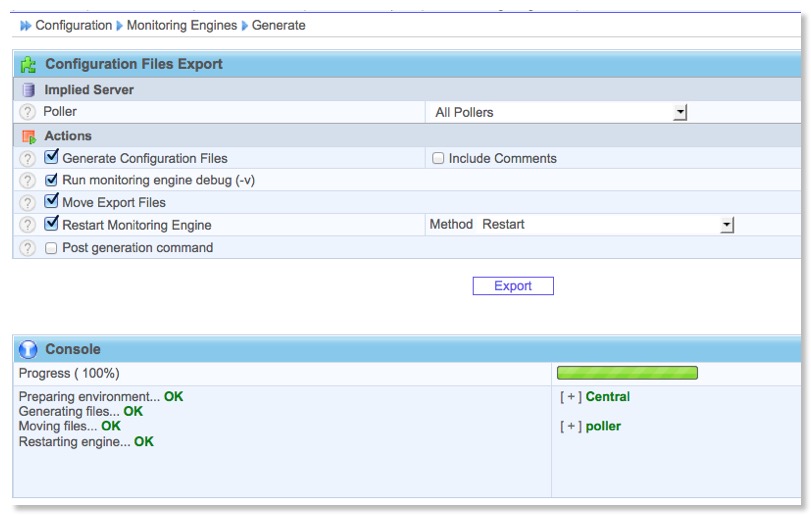This screenshot has height=515, width=811.
Task: Click help icon next to Poller
Action: click(x=28, y=112)
